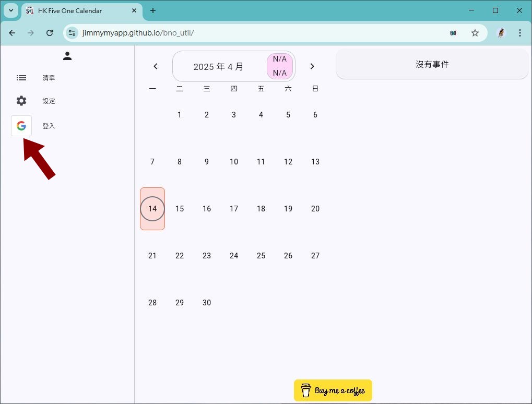Select April 8 on the calendar
The image size is (532, 404).
pos(180,162)
